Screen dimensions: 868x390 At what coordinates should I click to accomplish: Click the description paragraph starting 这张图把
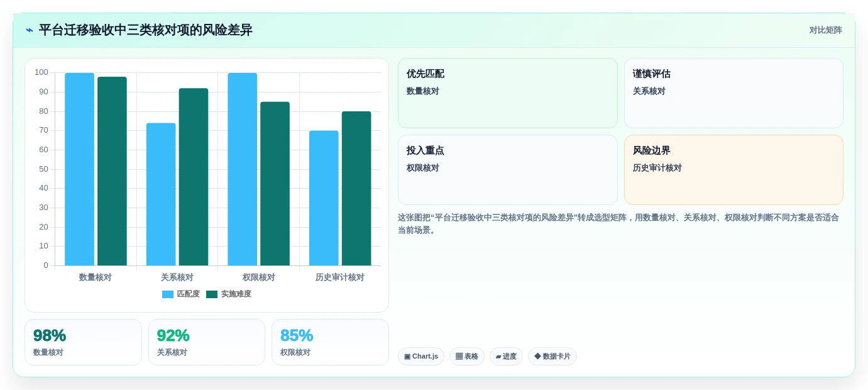pyautogui.click(x=620, y=224)
